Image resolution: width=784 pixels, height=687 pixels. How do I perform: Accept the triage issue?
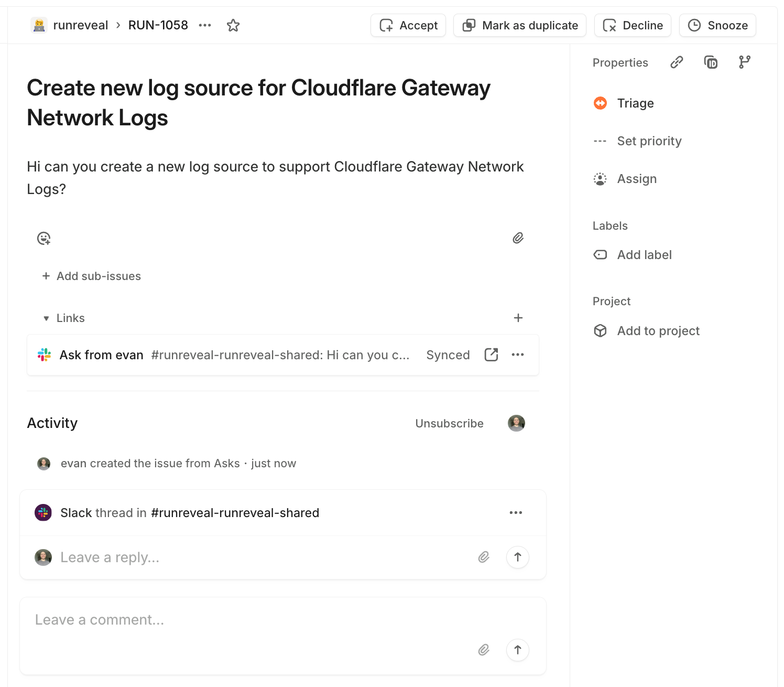pyautogui.click(x=408, y=25)
